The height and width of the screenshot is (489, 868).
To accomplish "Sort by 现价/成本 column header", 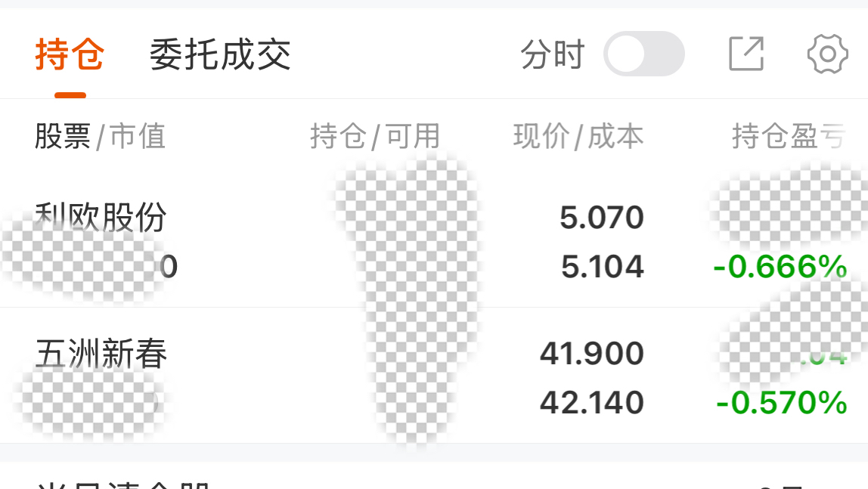I will [x=578, y=136].
